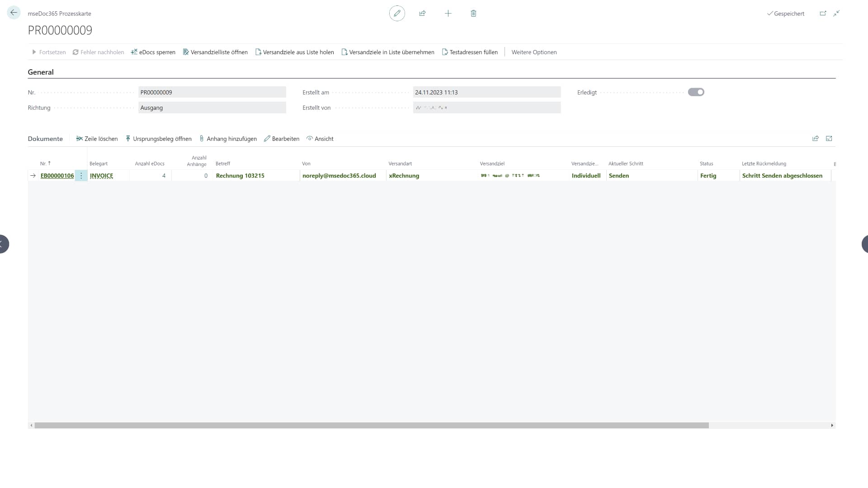
Task: Click the row selector arrow
Action: click(x=33, y=176)
